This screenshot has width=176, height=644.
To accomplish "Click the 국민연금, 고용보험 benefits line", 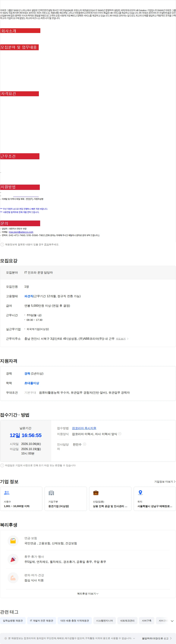I will tap(51, 544).
